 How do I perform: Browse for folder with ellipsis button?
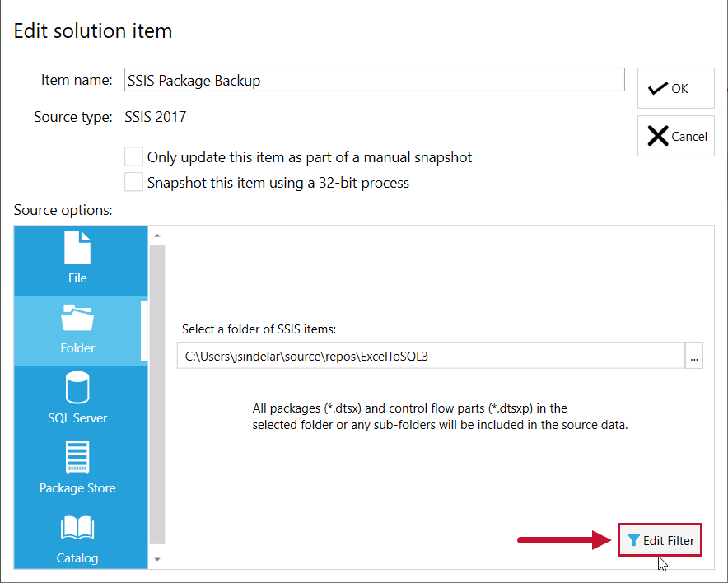point(694,356)
